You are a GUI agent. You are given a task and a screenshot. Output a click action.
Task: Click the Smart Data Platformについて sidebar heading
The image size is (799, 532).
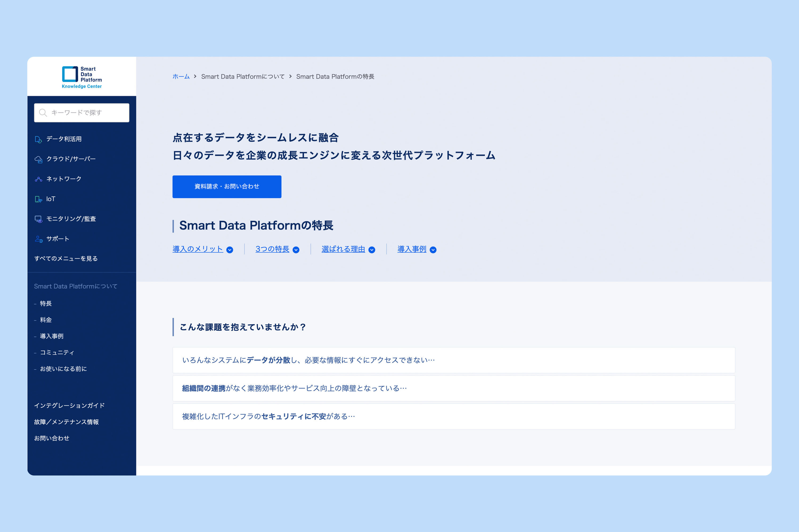pos(76,286)
